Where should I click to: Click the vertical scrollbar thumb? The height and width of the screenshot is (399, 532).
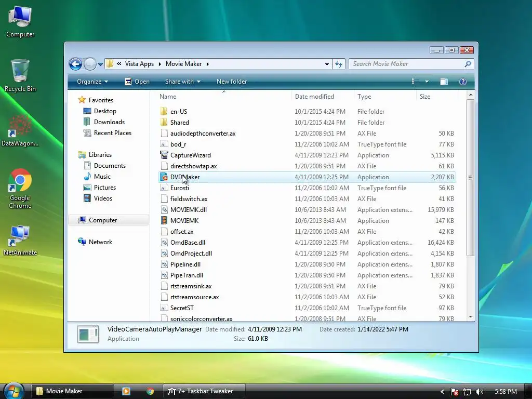pos(470,178)
